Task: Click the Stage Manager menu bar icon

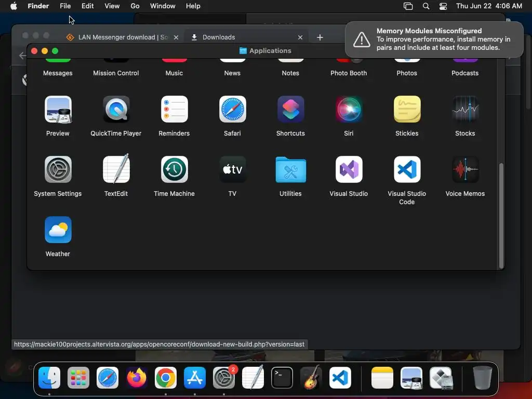Action: tap(408, 6)
